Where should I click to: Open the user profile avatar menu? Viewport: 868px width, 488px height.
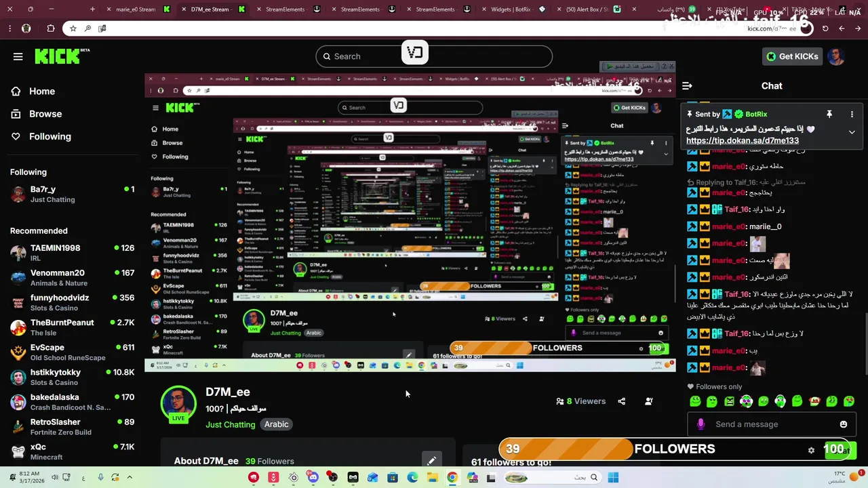836,56
